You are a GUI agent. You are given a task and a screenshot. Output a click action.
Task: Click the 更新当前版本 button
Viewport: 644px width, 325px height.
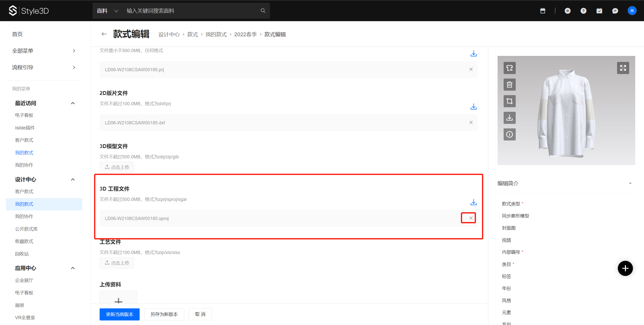click(x=119, y=314)
